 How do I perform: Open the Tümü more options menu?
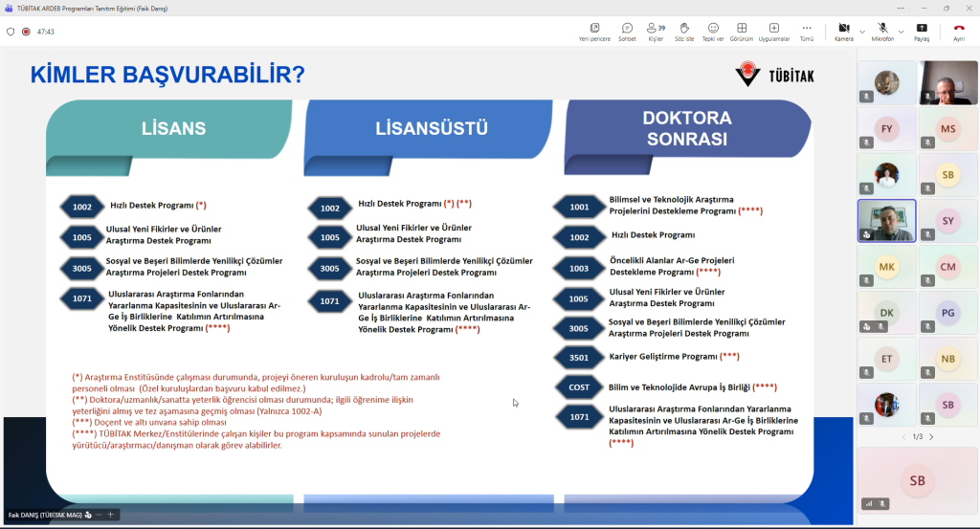click(807, 32)
